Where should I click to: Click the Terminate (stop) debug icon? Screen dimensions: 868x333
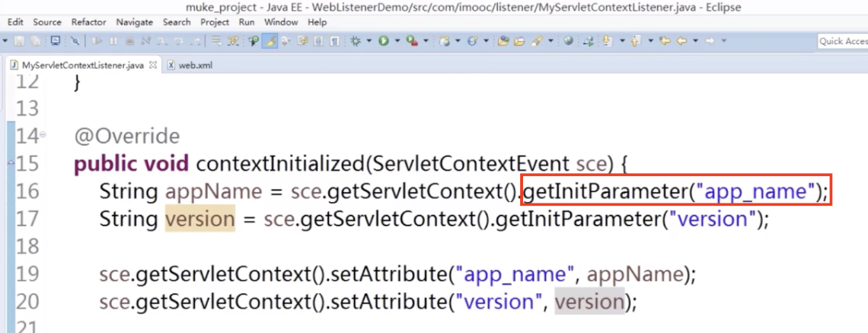point(129,41)
